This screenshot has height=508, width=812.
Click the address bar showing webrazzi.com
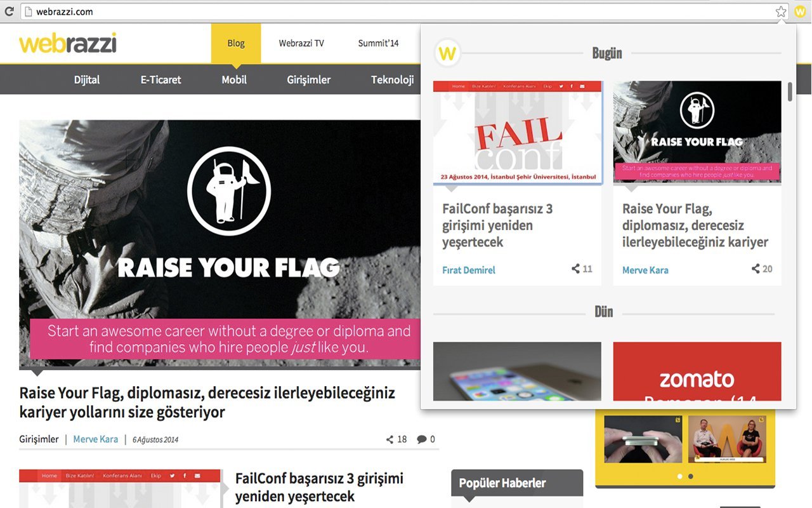381,11
